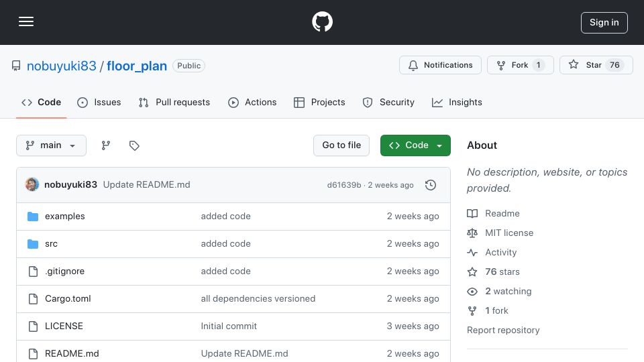Click the src folder icon
This screenshot has height=362, width=644.
33,244
